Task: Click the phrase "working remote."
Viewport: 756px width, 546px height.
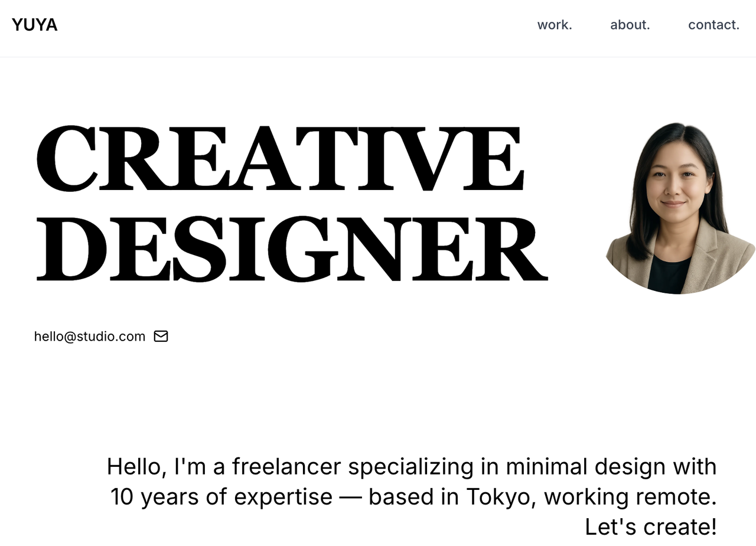Action: click(x=630, y=497)
